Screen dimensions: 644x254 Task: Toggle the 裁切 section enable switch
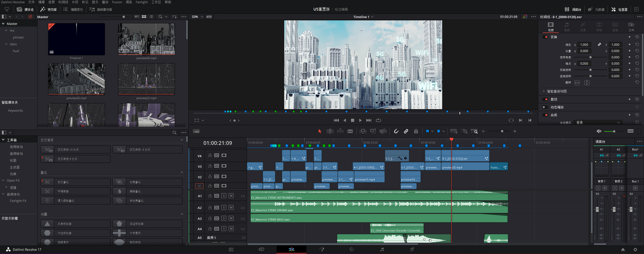546,99
